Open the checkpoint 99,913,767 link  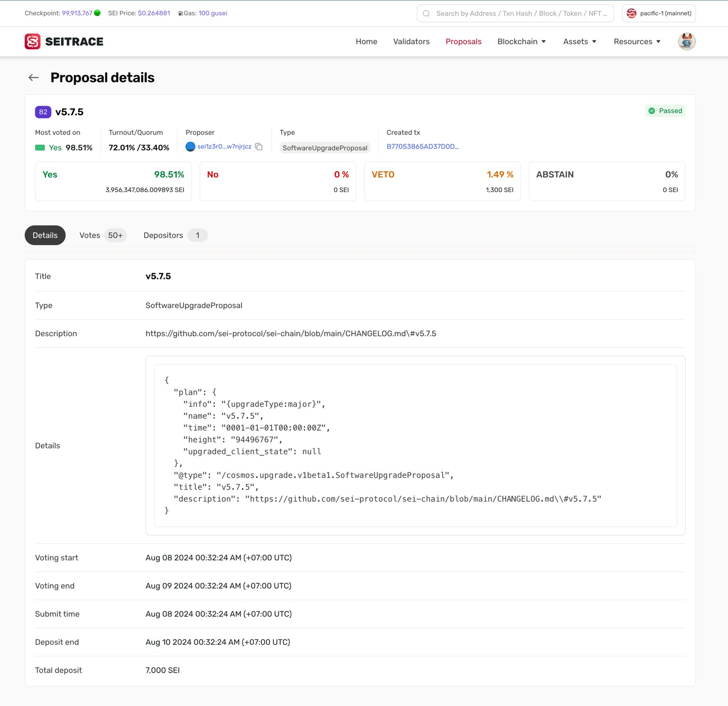[x=77, y=13]
